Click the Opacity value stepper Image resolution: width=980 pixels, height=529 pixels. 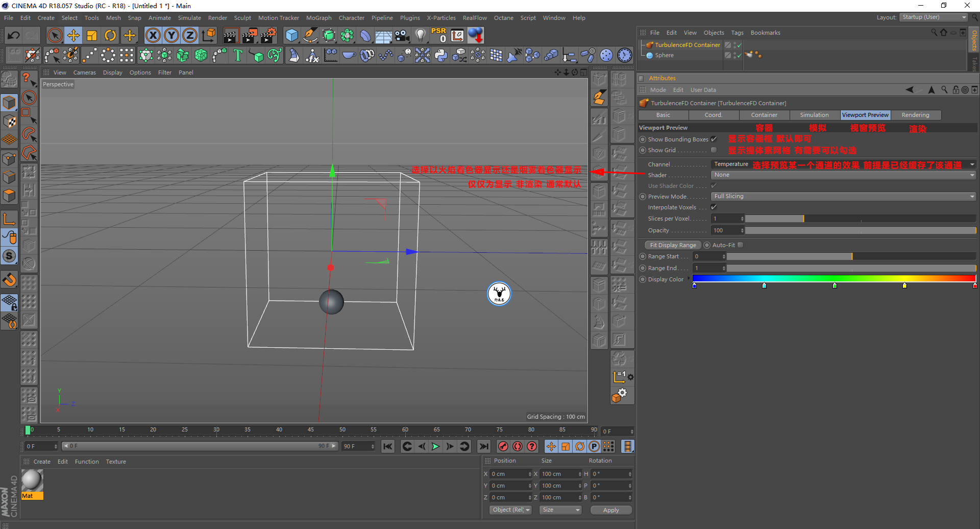click(742, 230)
